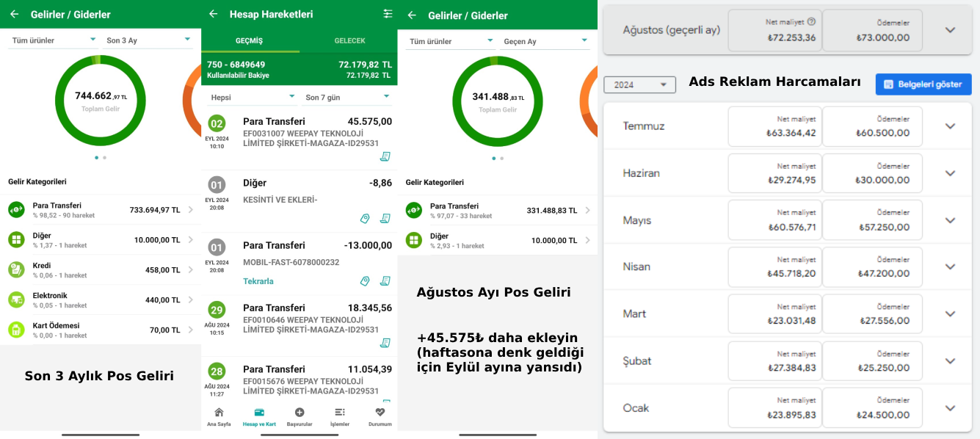980x439 pixels.
Task: Open Son 7 gün date range dropdown
Action: (x=348, y=97)
